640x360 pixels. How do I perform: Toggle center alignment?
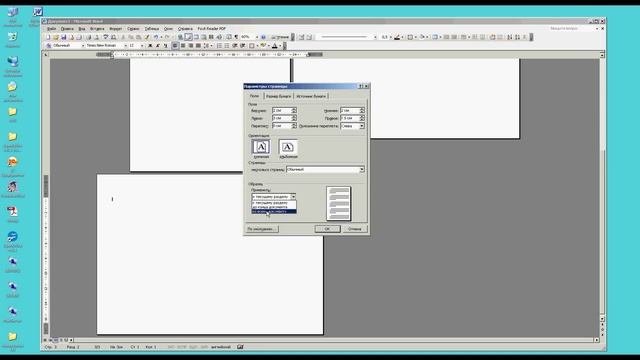(x=183, y=46)
